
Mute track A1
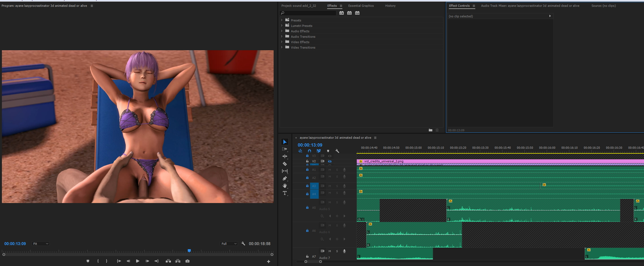point(330,170)
